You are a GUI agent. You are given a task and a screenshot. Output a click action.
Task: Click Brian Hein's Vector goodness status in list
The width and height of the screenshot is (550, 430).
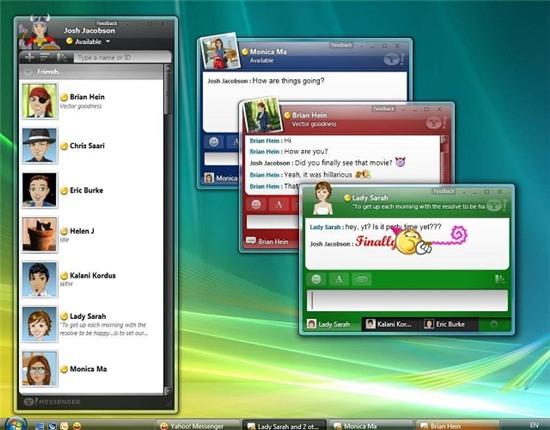[81, 106]
